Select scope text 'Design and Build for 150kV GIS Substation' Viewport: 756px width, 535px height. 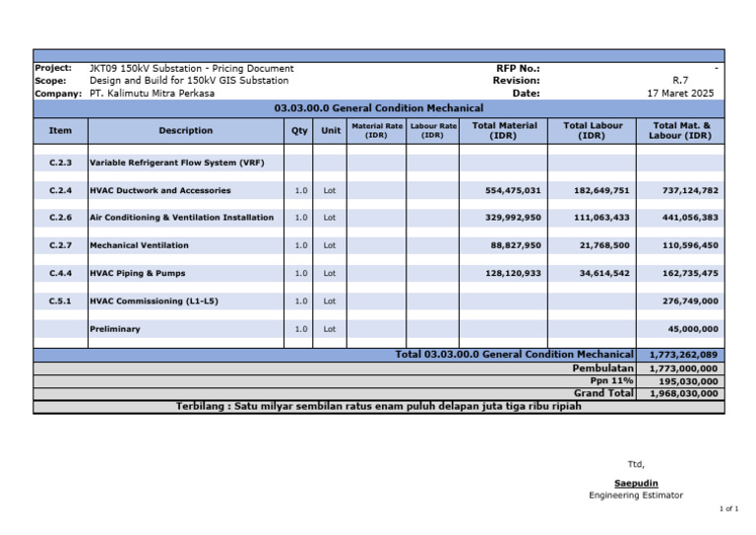click(x=189, y=81)
